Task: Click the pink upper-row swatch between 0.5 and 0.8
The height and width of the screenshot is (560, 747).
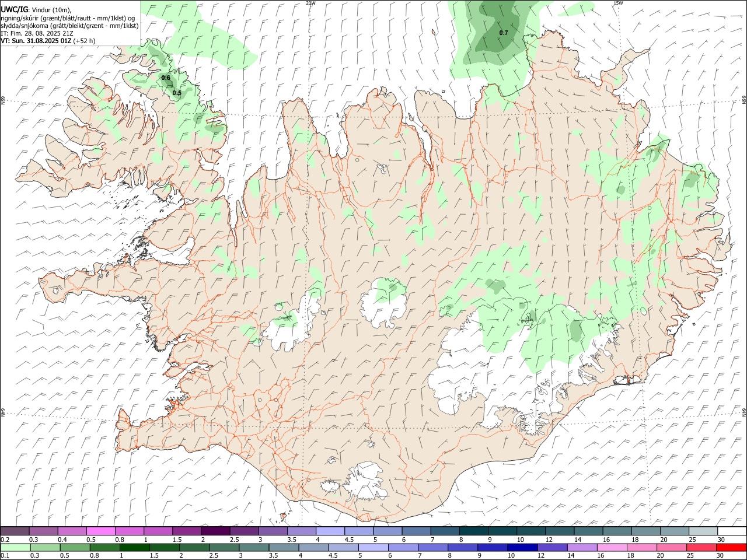Action: tap(101, 531)
